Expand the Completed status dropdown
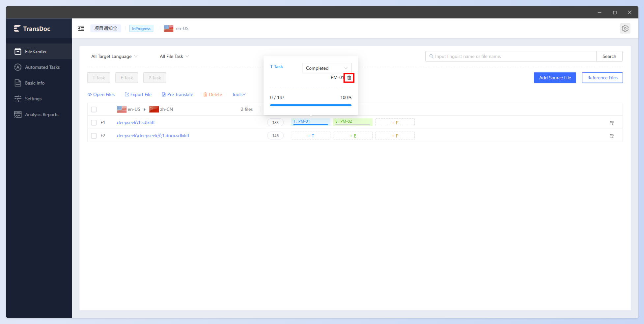The height and width of the screenshot is (324, 644). [x=326, y=68]
